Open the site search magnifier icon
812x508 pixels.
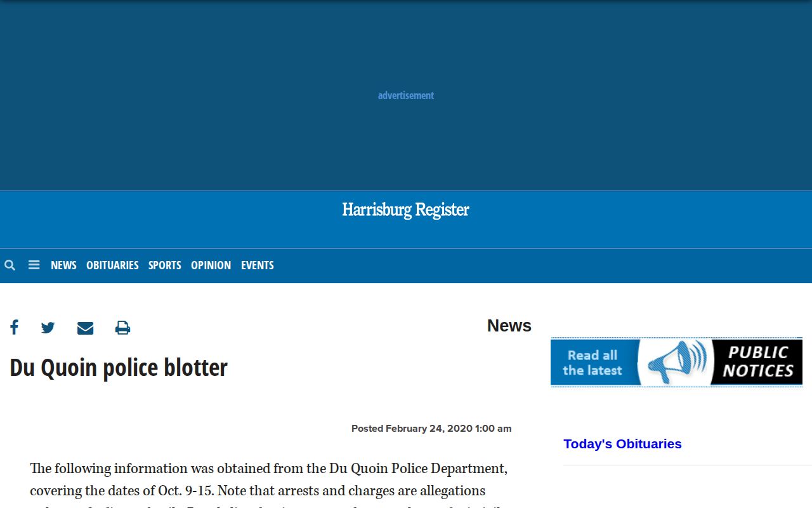[x=10, y=265]
